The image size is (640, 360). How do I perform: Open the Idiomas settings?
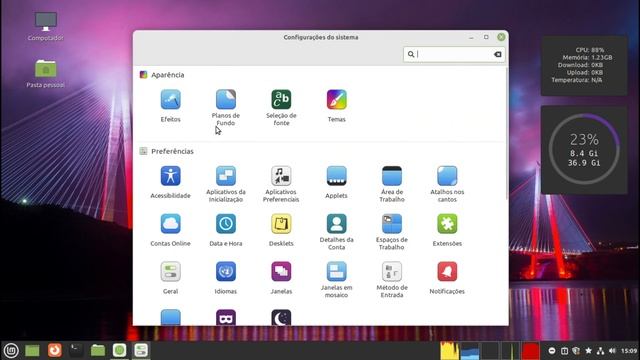coord(226,278)
